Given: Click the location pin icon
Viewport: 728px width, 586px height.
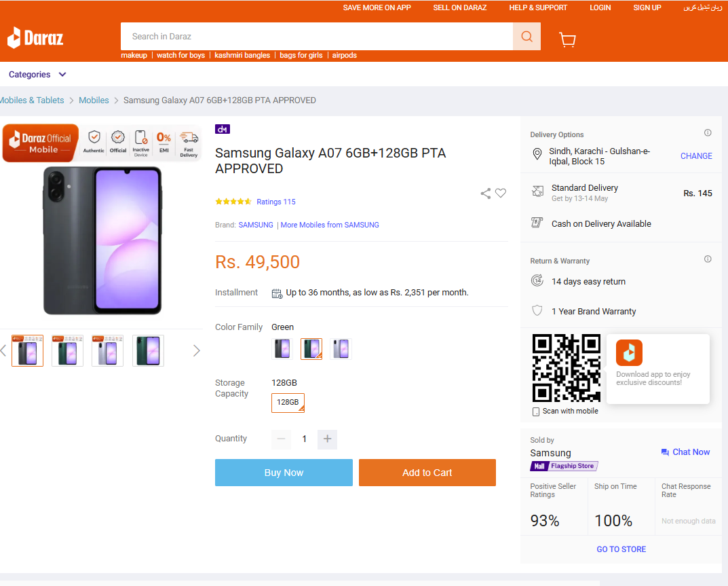Looking at the screenshot, I should 537,154.
